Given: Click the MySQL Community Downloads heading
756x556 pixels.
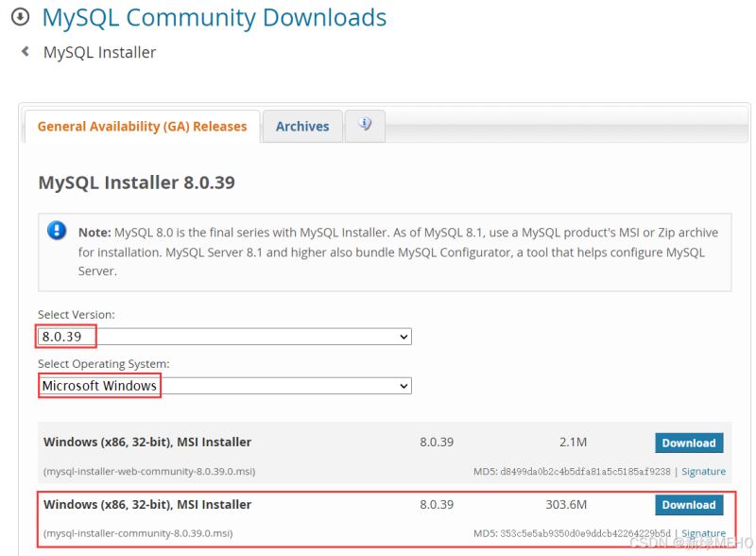Looking at the screenshot, I should tap(215, 18).
